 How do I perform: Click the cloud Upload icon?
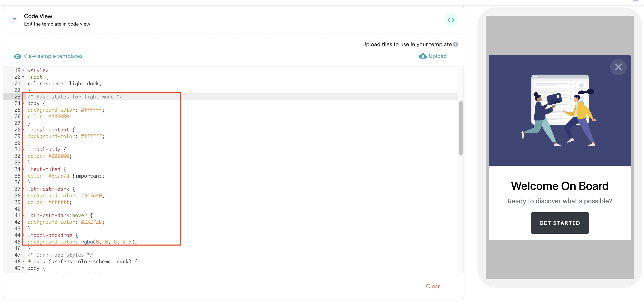point(423,56)
